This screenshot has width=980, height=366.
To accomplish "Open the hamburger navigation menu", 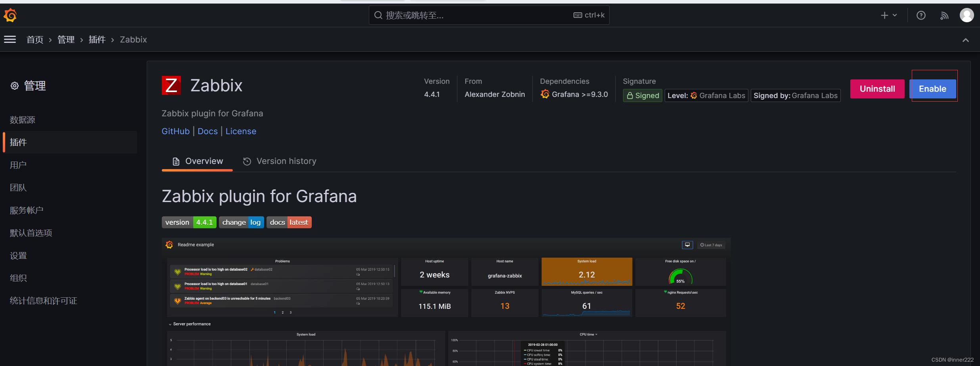I will click(10, 39).
